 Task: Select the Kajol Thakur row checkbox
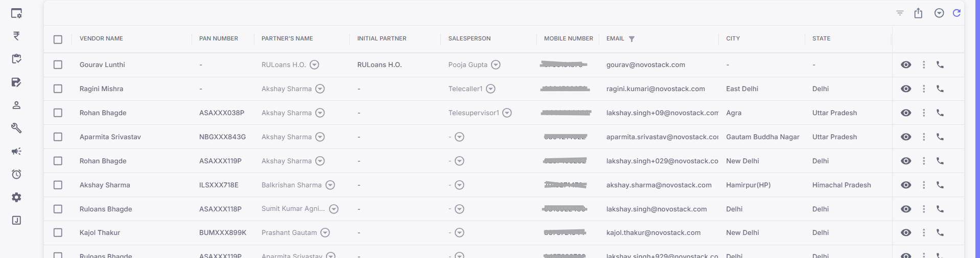[58, 232]
